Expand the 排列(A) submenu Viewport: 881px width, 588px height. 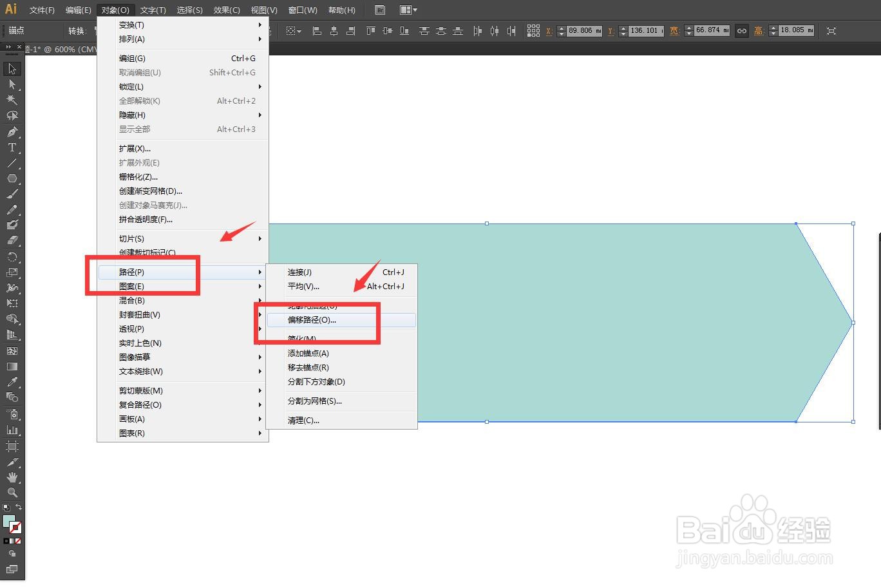click(x=182, y=39)
